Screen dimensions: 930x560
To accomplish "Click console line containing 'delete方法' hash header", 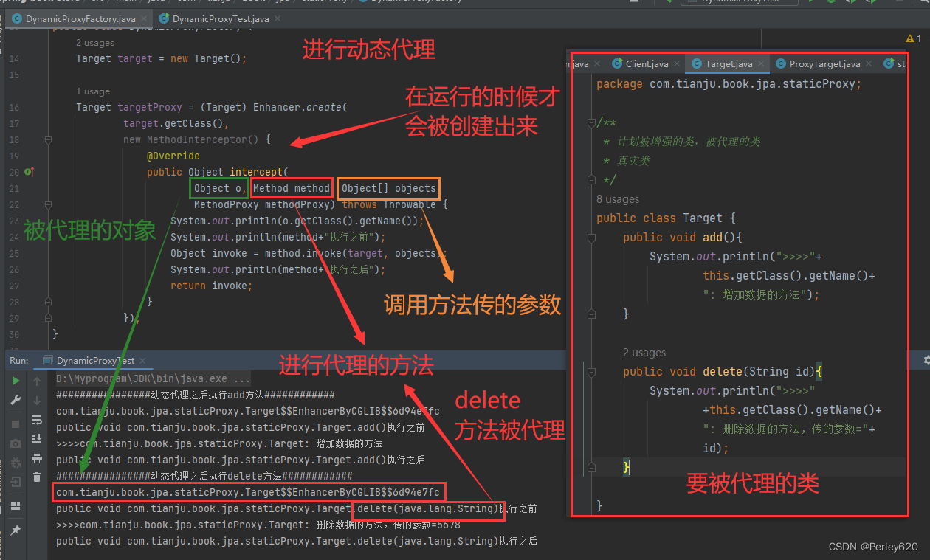I will [204, 476].
